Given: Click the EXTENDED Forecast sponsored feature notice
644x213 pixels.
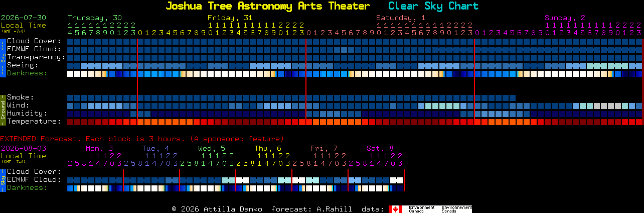Looking at the screenshot, I should click(x=142, y=139).
